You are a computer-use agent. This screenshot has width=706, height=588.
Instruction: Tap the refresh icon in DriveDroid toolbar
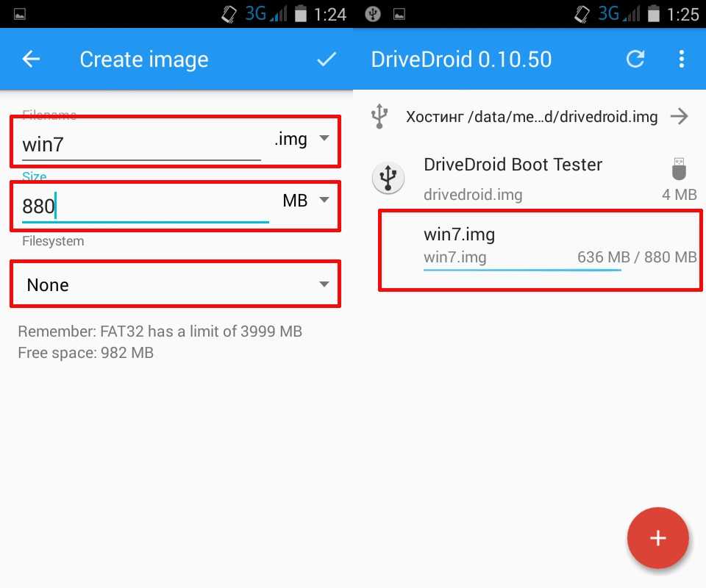(635, 60)
